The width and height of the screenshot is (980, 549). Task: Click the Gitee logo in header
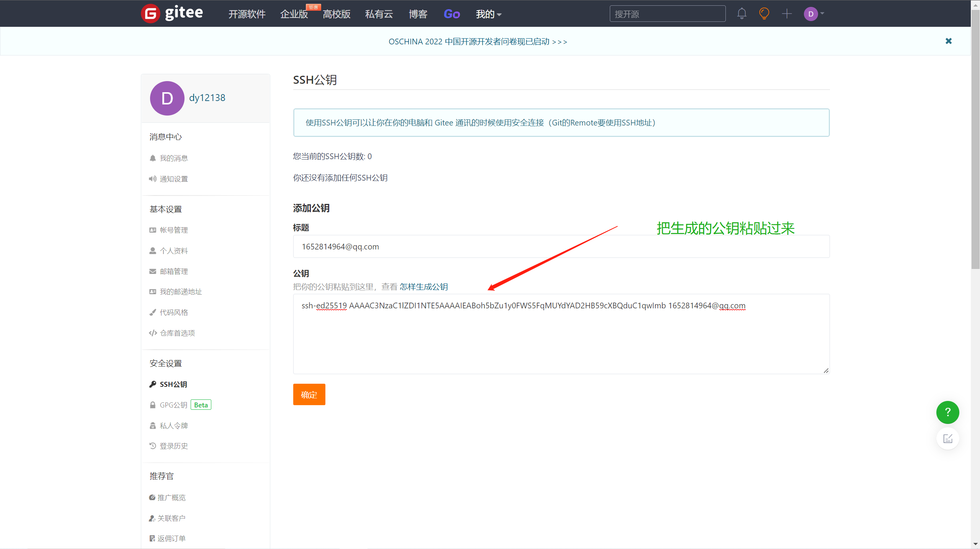click(172, 13)
